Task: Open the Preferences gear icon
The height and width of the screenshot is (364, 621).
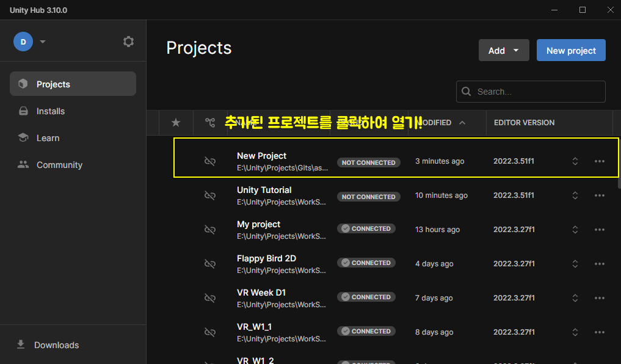Action: pyautogui.click(x=128, y=42)
